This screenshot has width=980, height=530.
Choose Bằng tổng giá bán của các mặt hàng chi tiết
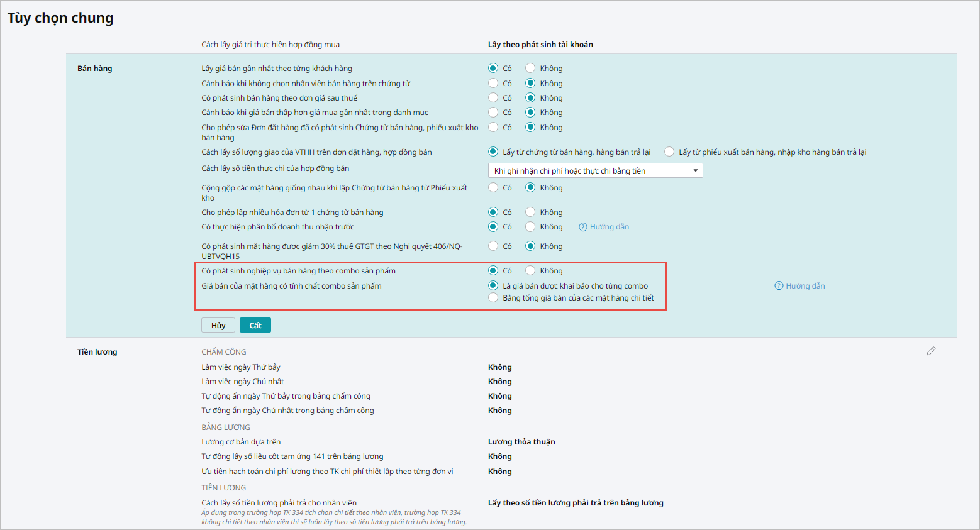coord(493,297)
